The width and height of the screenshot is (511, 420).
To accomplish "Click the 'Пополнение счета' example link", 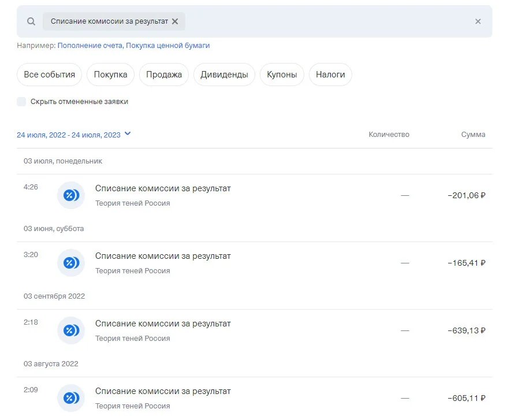I will (91, 46).
